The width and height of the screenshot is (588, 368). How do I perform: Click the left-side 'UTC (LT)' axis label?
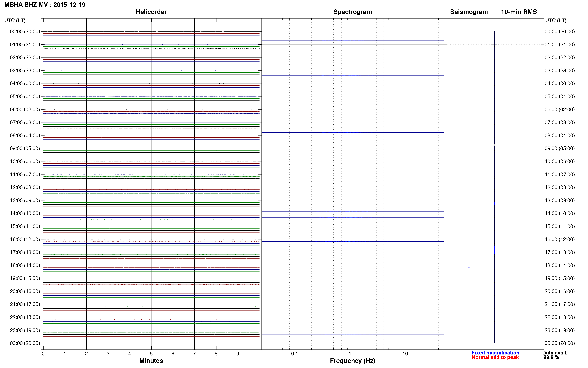click(x=15, y=20)
